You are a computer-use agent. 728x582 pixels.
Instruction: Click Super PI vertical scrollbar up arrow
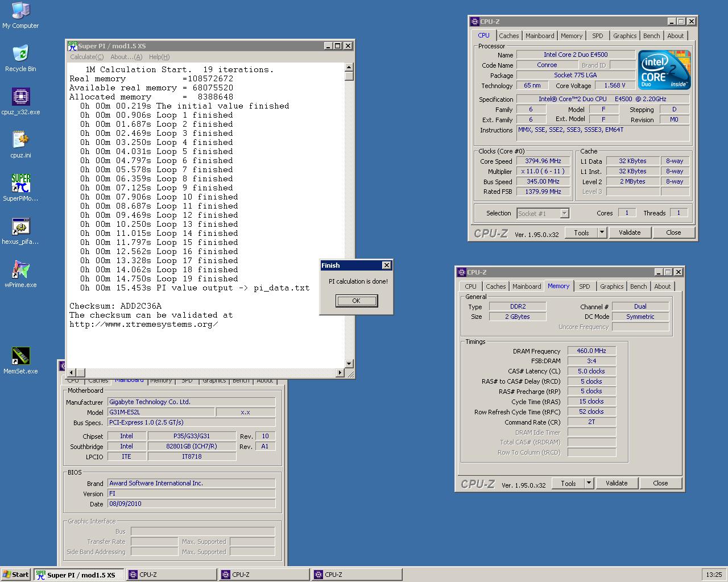pos(349,67)
